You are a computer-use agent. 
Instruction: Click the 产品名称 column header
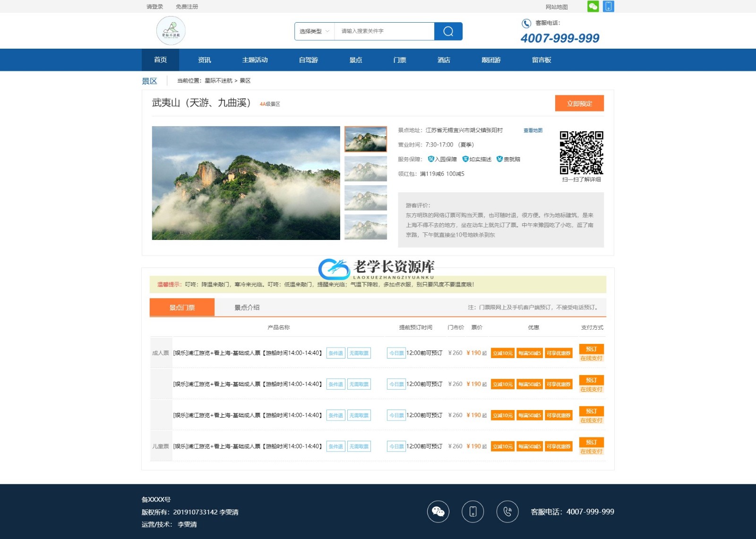pos(279,327)
